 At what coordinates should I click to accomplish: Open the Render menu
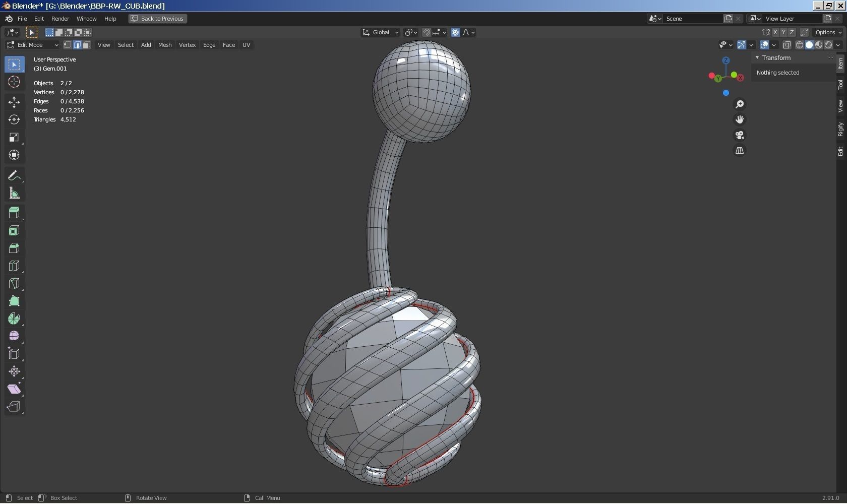(60, 19)
